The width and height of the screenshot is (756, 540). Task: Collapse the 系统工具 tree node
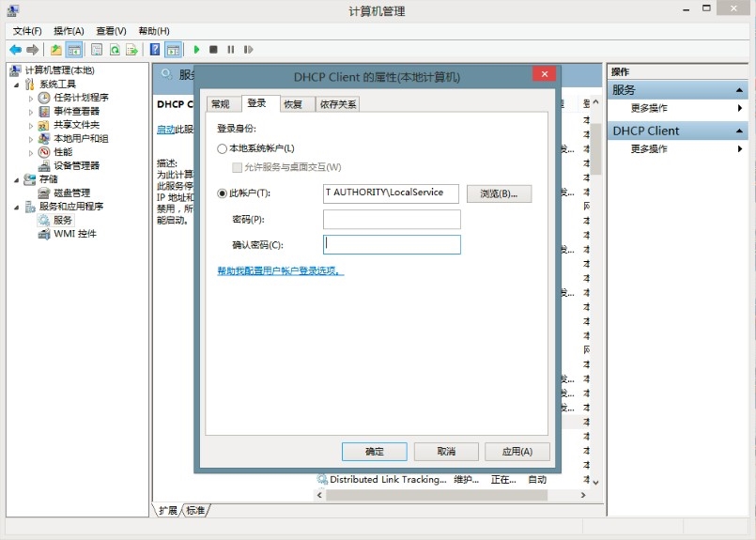point(16,85)
